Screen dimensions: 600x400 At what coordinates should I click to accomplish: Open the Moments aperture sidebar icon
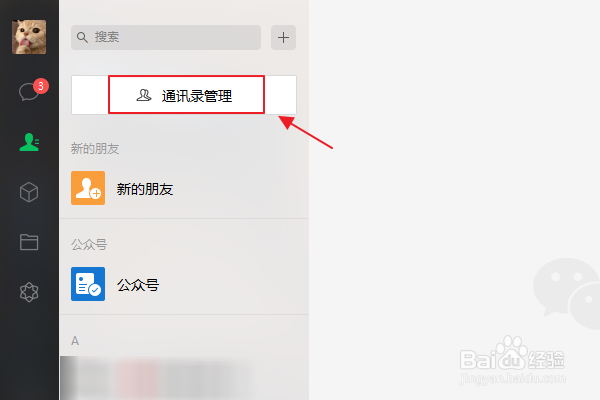coord(29,292)
